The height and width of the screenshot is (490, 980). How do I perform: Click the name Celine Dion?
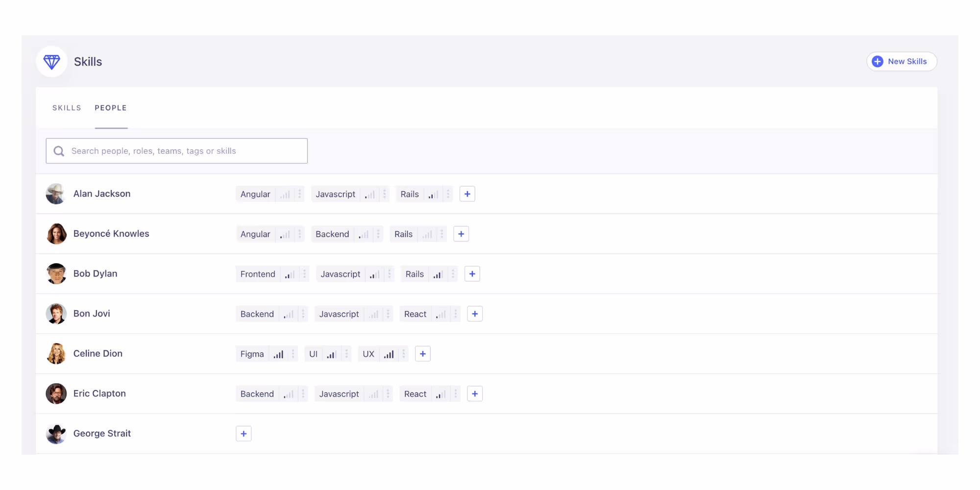[x=98, y=353]
